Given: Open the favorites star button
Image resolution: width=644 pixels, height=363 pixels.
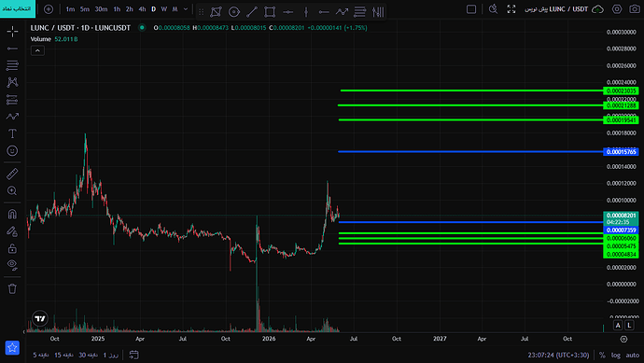Looking at the screenshot, I should pyautogui.click(x=12, y=348).
